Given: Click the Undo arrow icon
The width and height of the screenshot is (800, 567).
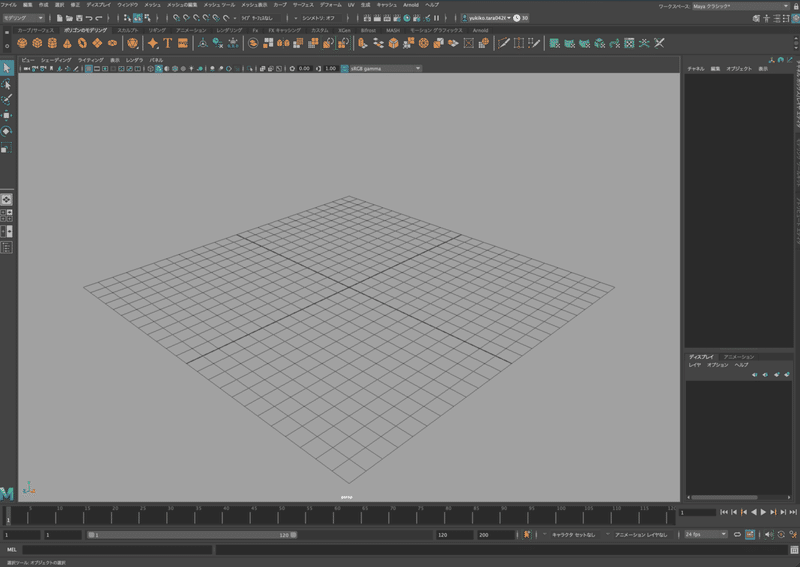Looking at the screenshot, I should click(89, 18).
